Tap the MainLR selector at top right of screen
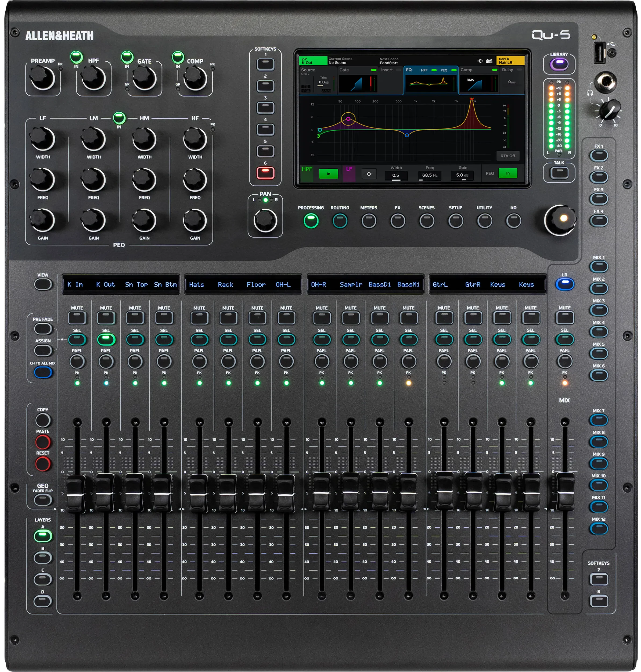The width and height of the screenshot is (641, 672). [x=510, y=61]
